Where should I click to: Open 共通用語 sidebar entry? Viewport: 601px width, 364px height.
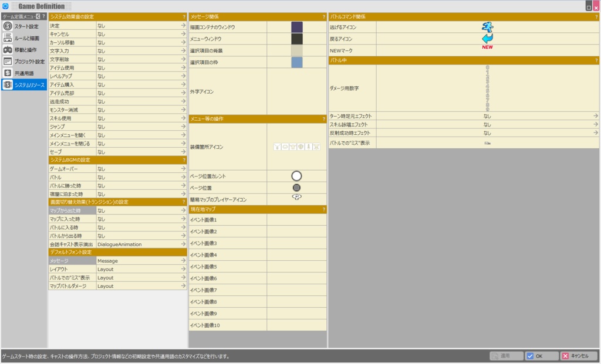pos(23,73)
